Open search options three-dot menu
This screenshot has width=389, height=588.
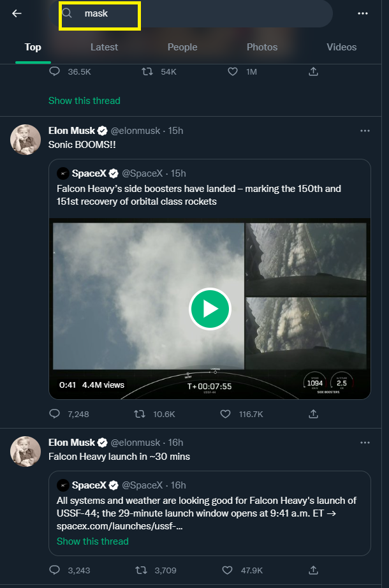click(363, 13)
